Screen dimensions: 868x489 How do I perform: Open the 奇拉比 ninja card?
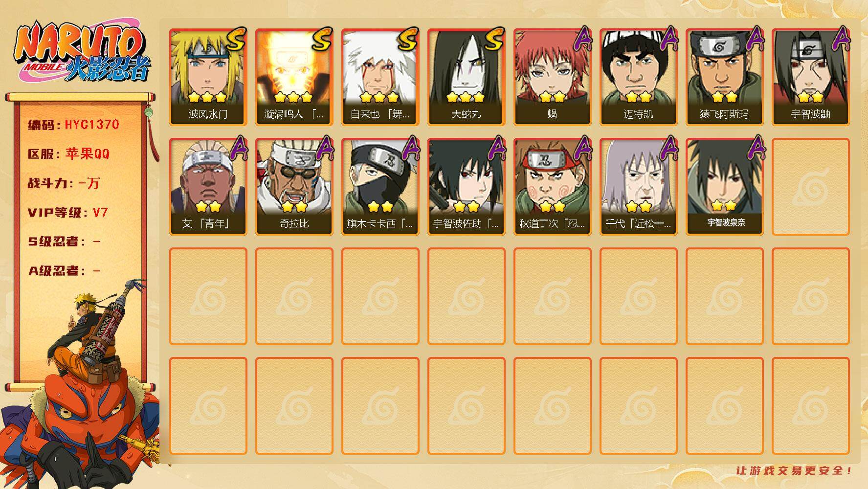294,187
